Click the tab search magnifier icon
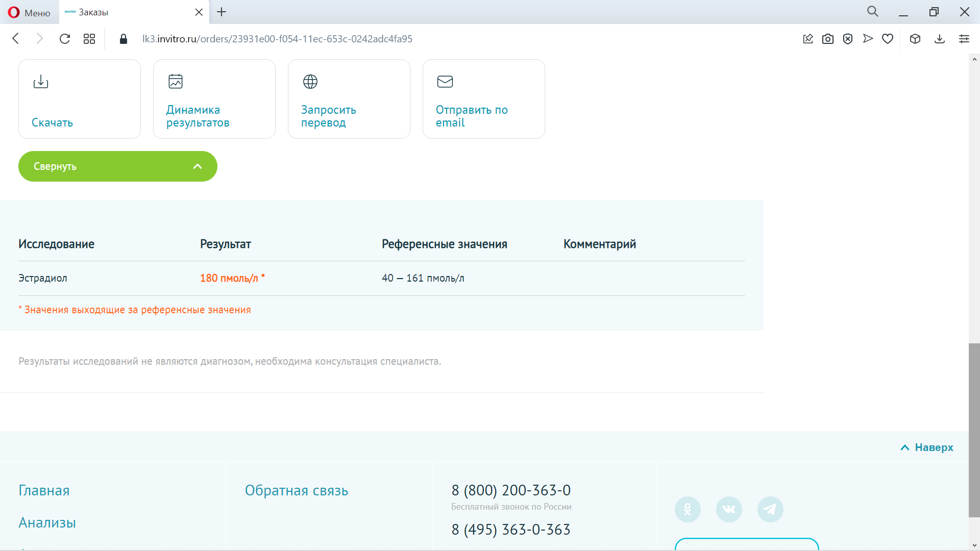Viewport: 980px width, 551px height. click(873, 12)
